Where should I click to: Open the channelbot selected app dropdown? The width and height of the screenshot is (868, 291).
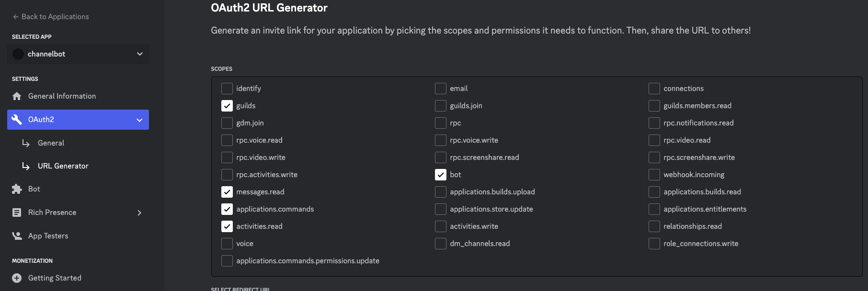tap(78, 54)
